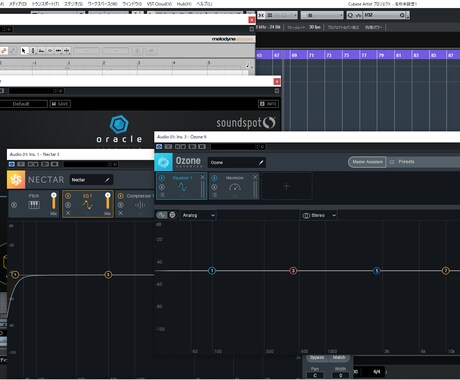Open the Hub menu
The width and height of the screenshot is (460, 380).
184,4
